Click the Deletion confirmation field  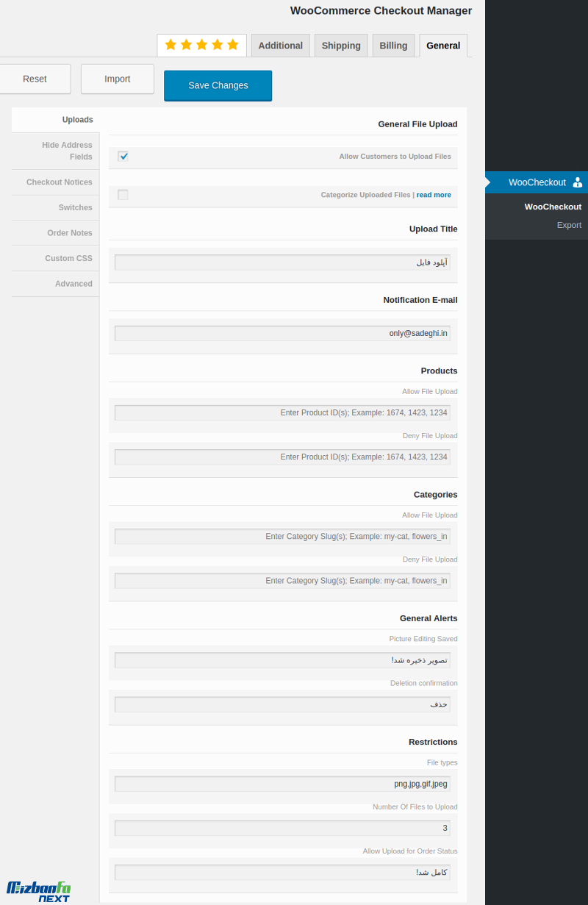click(282, 704)
